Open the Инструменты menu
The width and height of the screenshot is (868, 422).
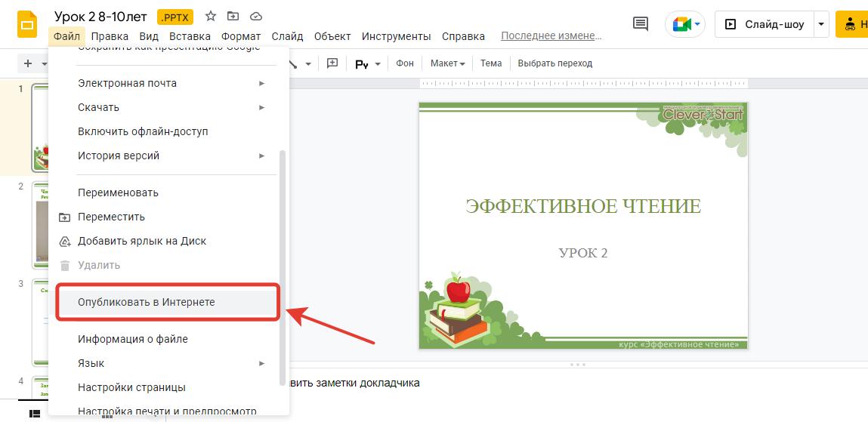point(397,36)
